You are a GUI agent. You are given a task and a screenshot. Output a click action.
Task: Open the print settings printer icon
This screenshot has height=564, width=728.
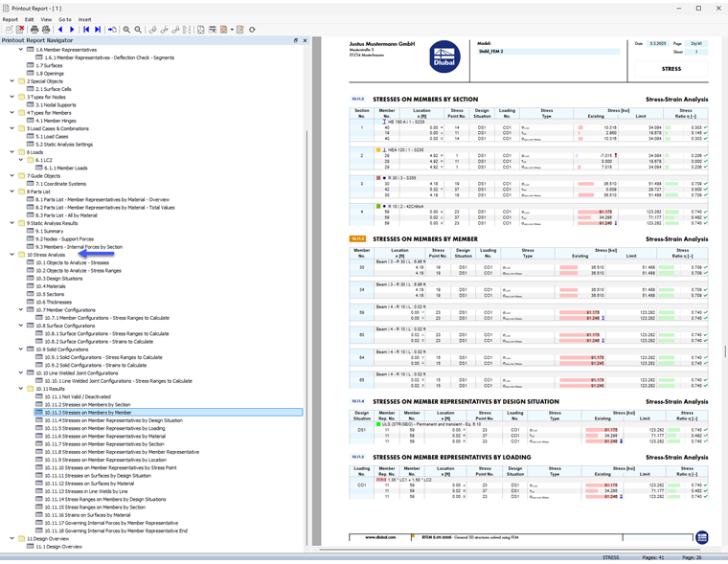[x=46, y=30]
